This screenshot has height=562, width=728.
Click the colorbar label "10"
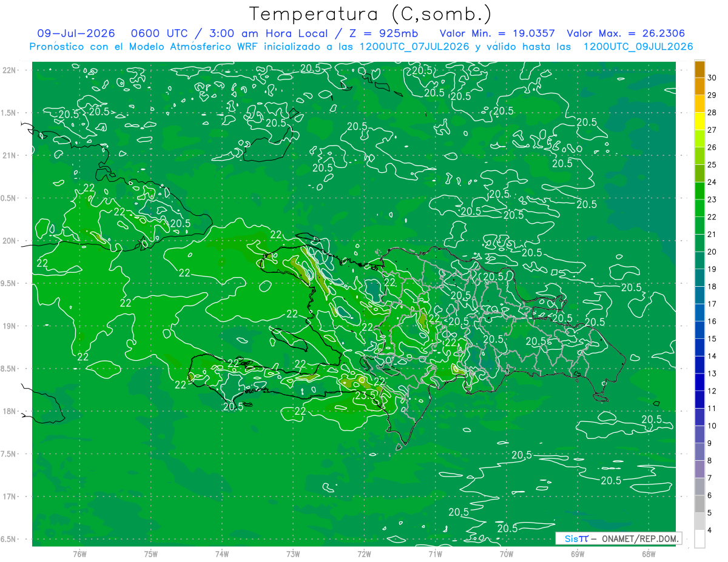[712, 426]
